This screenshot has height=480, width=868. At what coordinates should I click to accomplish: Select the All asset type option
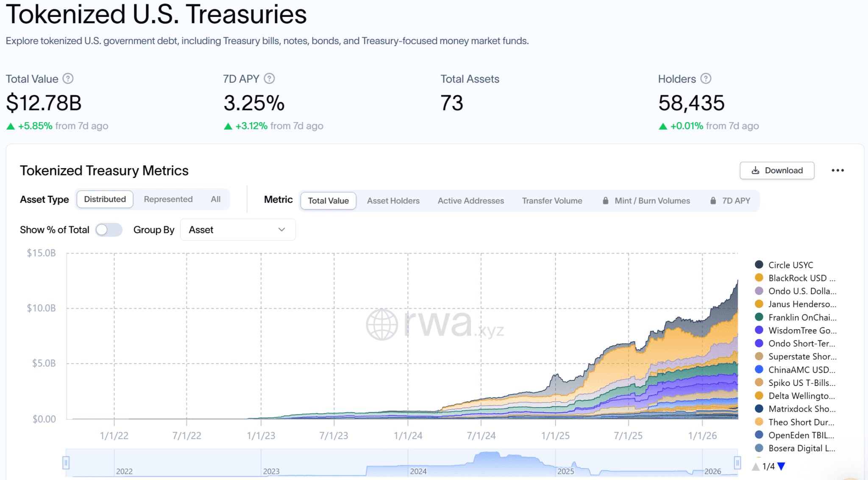[x=215, y=199]
